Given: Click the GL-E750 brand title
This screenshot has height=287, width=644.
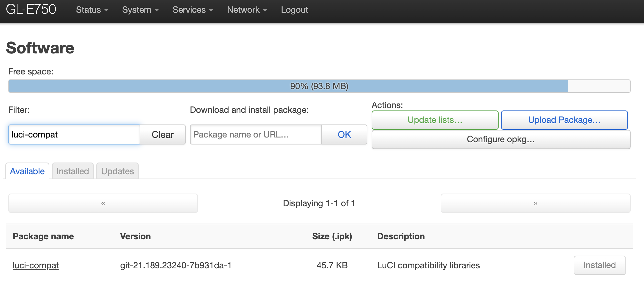Looking at the screenshot, I should click(x=31, y=9).
